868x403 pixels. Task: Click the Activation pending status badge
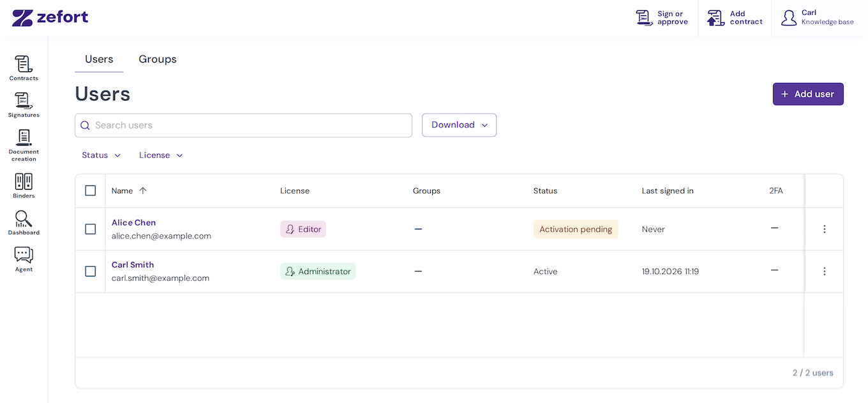tap(576, 229)
